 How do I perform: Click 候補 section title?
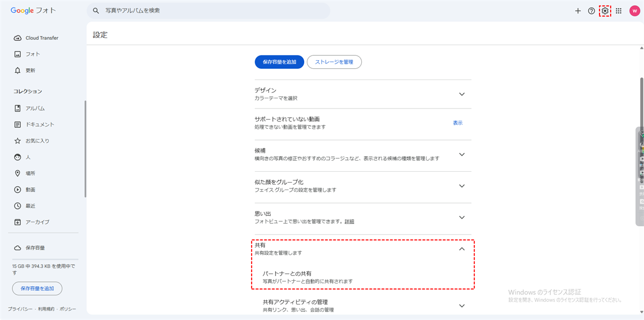(x=260, y=151)
